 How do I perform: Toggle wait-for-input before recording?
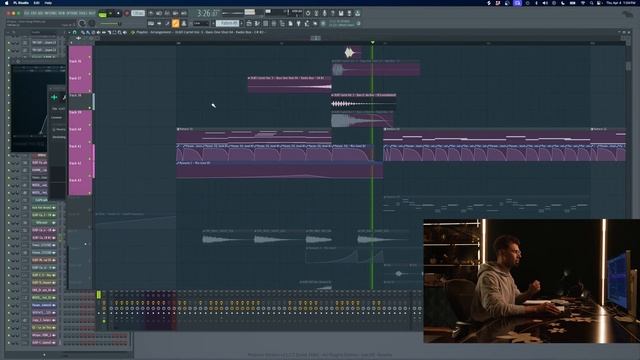tap(159, 13)
